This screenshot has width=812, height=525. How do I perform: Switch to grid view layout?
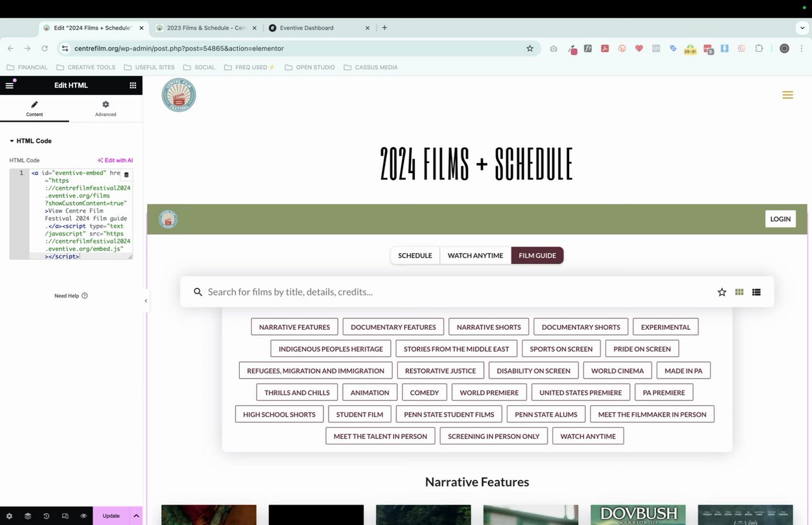[x=739, y=292]
